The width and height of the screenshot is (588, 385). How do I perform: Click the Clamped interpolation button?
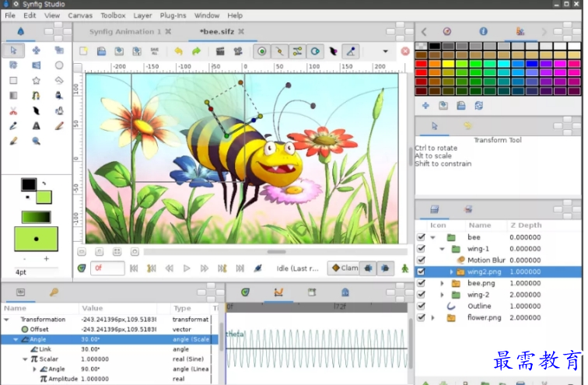pos(344,268)
